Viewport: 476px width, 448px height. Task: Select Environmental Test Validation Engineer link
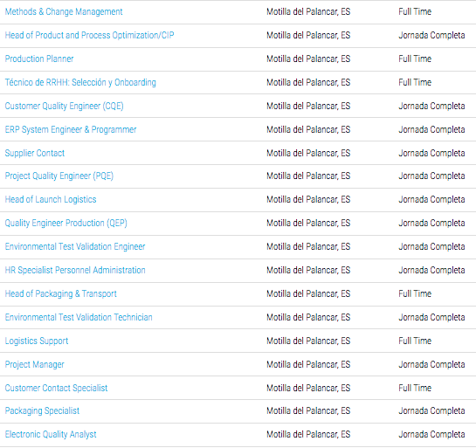pyautogui.click(x=75, y=247)
